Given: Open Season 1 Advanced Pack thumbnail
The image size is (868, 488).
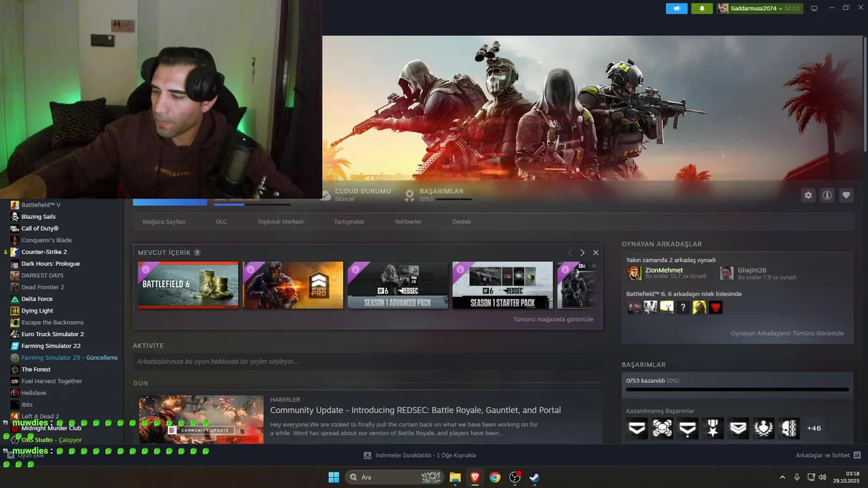Looking at the screenshot, I should [x=398, y=285].
